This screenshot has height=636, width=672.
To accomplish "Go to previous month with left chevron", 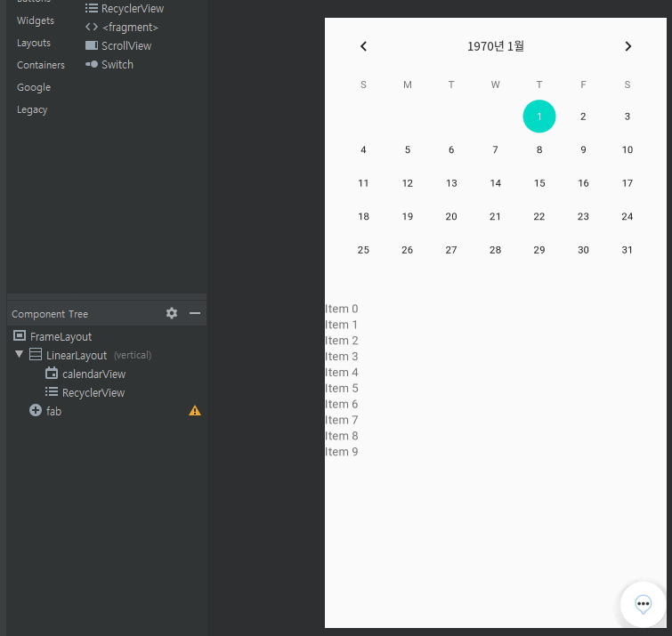I will [363, 46].
